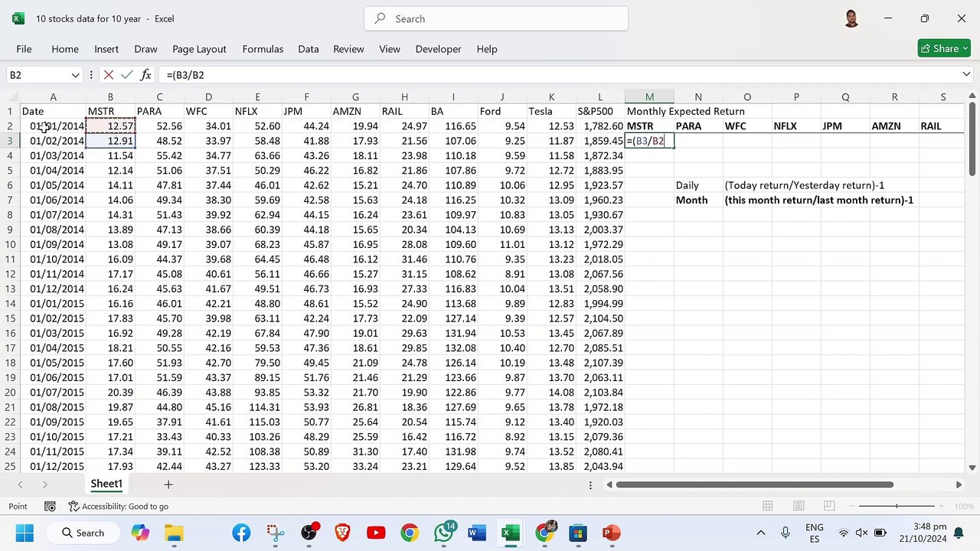Screen dimensions: 980x551
Task: Switch to the Insert ribbon tab
Action: [106, 49]
